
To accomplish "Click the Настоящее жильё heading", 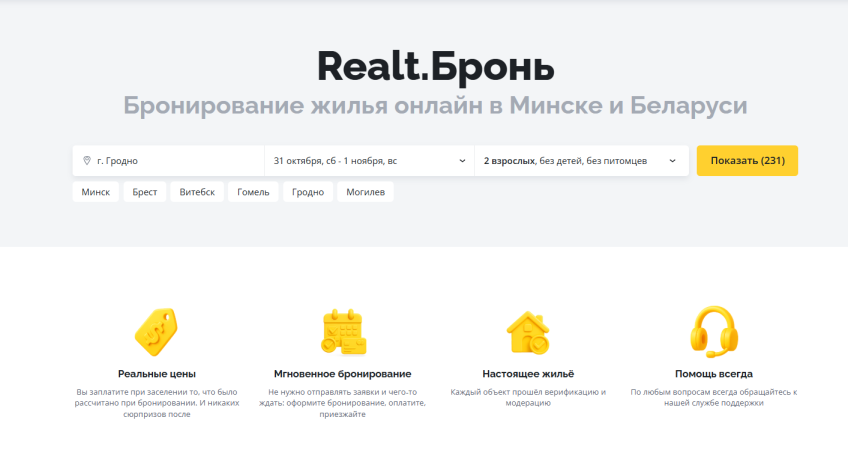I will pyautogui.click(x=528, y=374).
